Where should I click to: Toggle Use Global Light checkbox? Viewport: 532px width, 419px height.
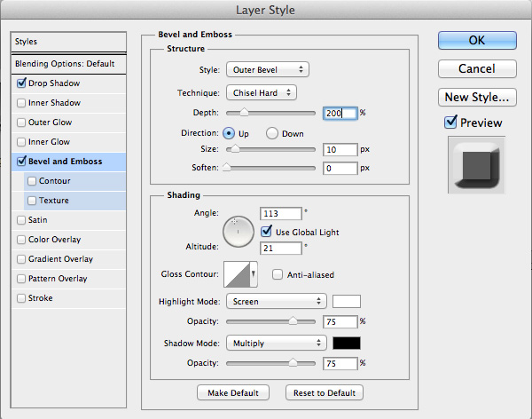[x=266, y=232]
